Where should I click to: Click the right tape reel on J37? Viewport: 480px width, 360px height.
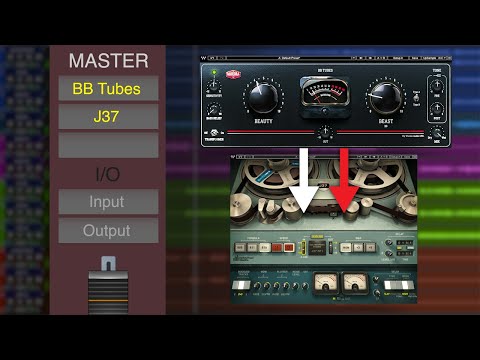tap(373, 174)
